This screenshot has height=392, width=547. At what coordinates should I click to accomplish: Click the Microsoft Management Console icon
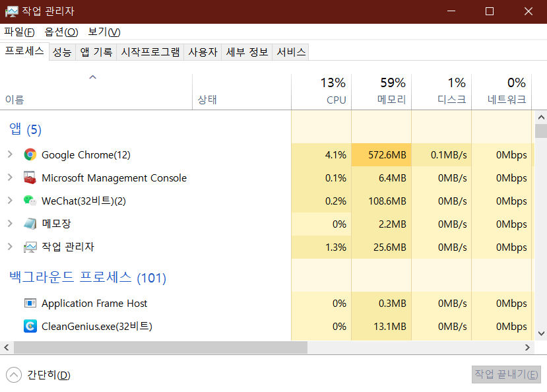(30, 178)
